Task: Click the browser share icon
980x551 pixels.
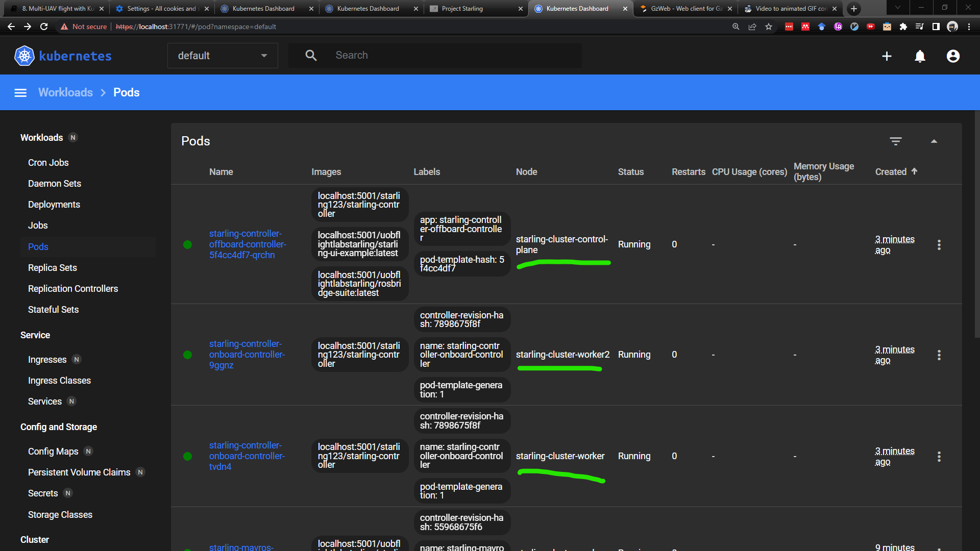Action: (752, 27)
